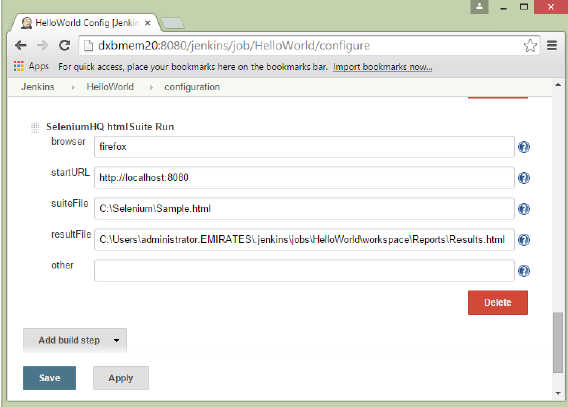Open help for the startURL field

coord(524,178)
